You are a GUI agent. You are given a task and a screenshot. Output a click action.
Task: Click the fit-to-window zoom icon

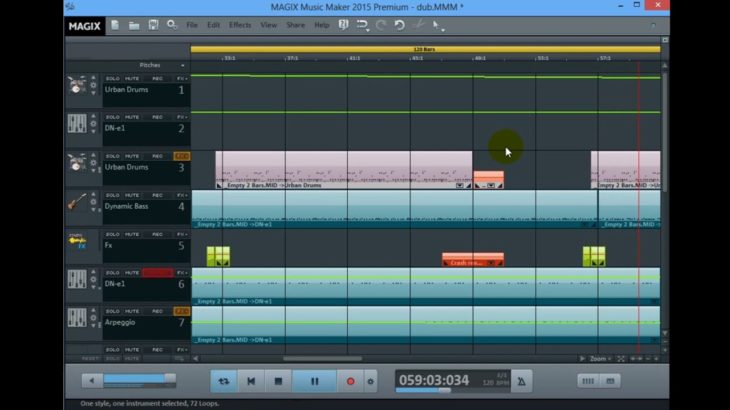tap(621, 359)
